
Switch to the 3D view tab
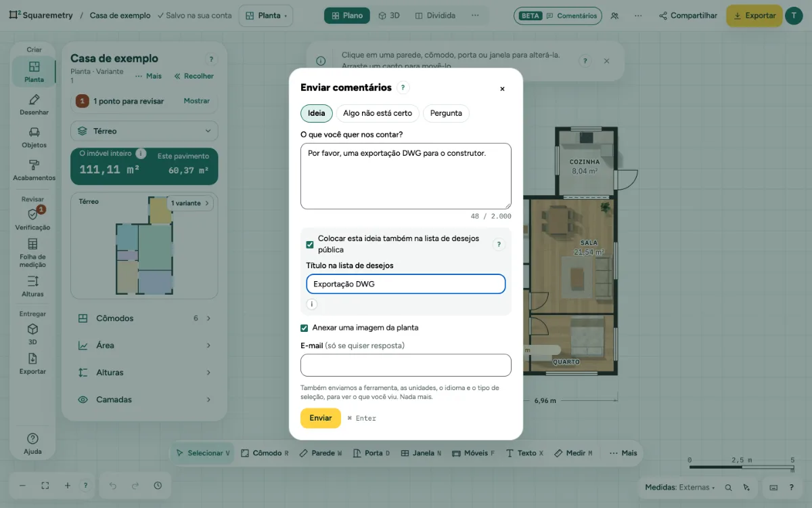point(389,16)
